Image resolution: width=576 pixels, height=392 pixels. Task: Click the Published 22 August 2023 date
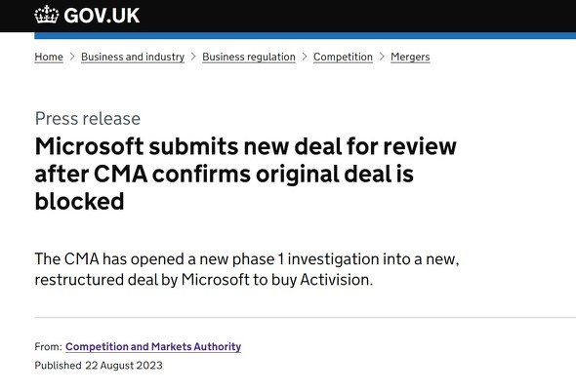pos(99,366)
